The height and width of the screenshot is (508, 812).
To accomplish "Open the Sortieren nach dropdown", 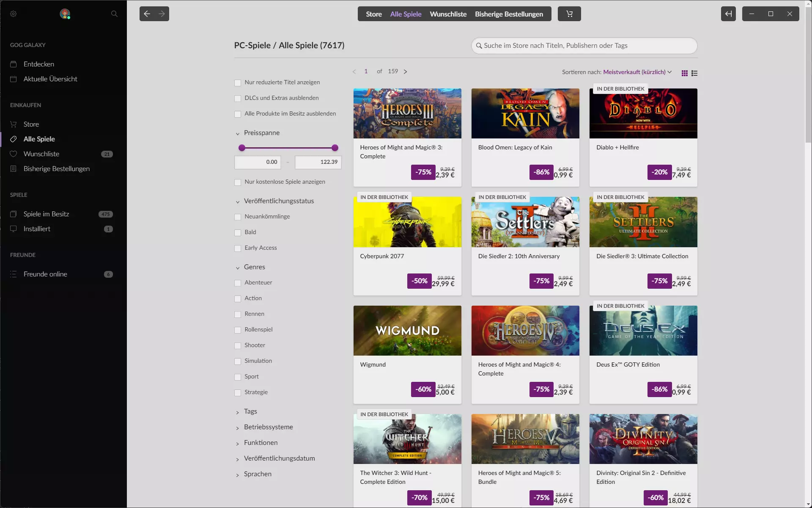I will [x=637, y=72].
